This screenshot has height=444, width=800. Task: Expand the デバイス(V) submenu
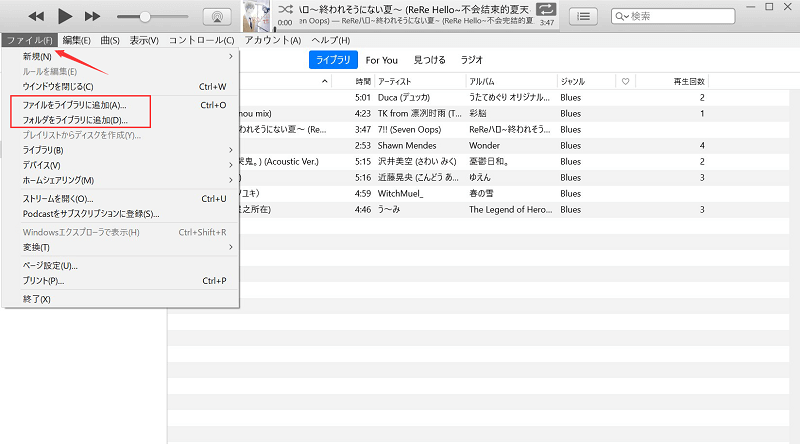tap(120, 165)
